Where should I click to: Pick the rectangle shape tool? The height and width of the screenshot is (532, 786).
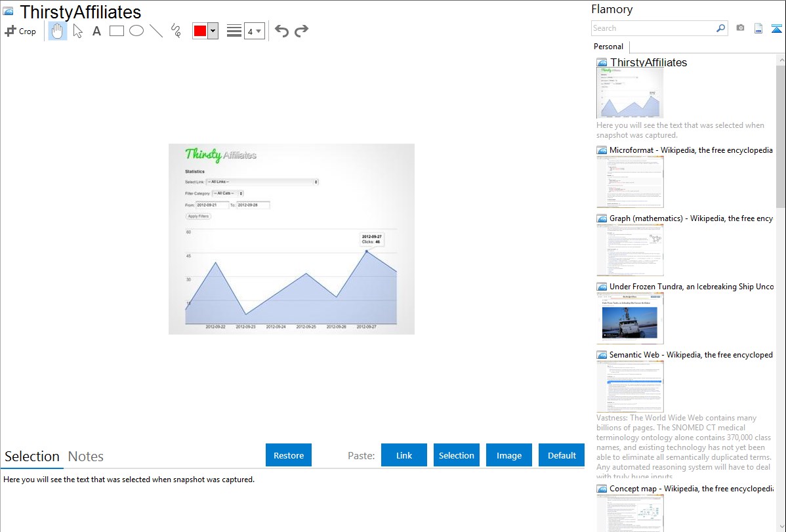[117, 31]
